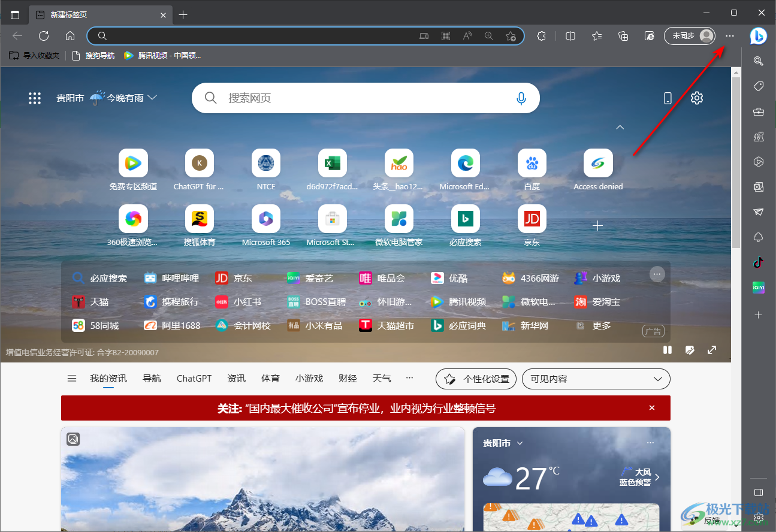This screenshot has height=532, width=776.
Task: Open the sidebar Outlook icon
Action: click(x=758, y=187)
